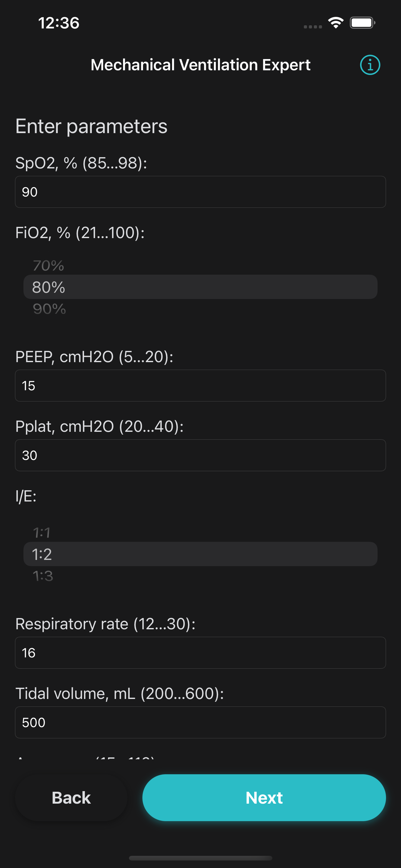Tap the home indicator bar
401x868 pixels.
[200, 858]
